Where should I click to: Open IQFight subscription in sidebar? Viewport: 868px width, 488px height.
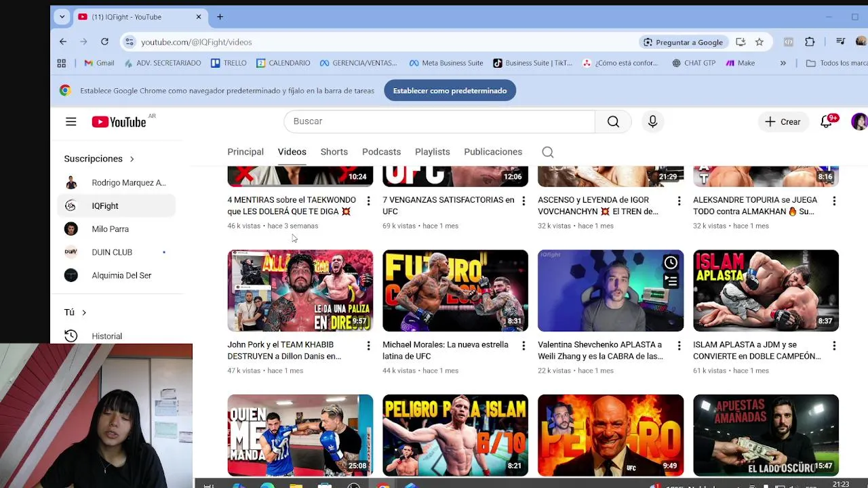click(x=116, y=206)
